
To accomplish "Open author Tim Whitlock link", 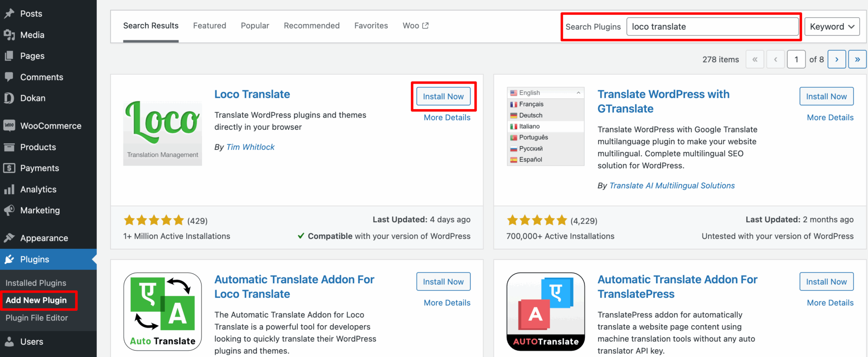I will tap(250, 147).
